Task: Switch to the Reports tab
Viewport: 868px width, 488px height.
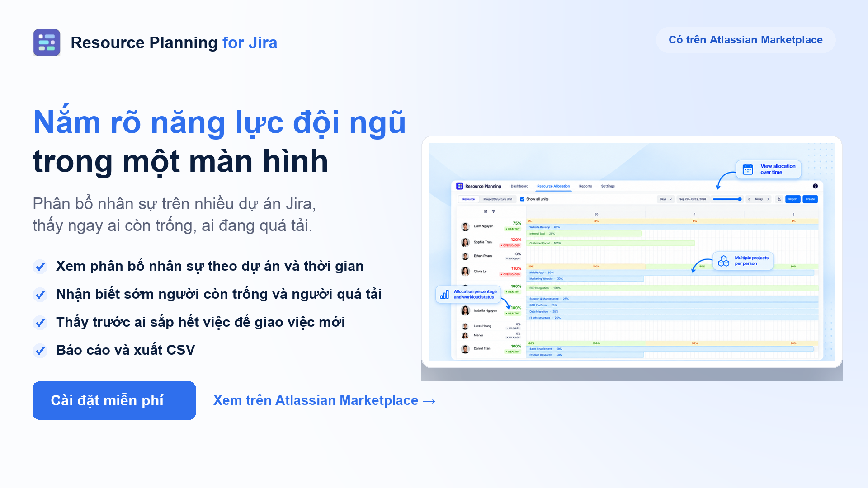Action: [x=585, y=186]
